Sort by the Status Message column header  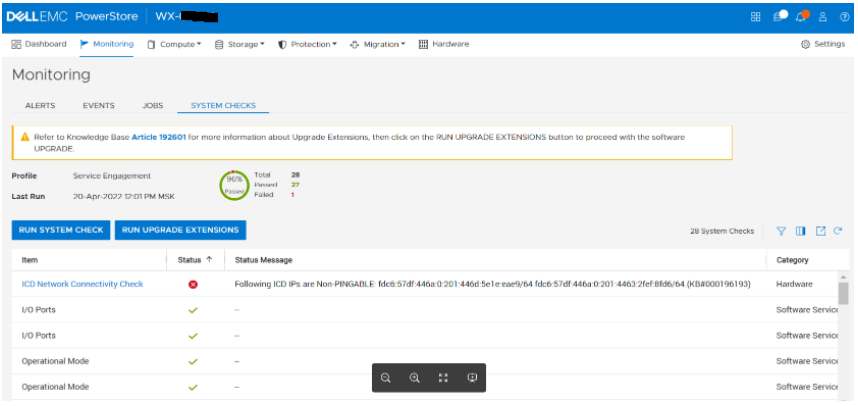(263, 260)
